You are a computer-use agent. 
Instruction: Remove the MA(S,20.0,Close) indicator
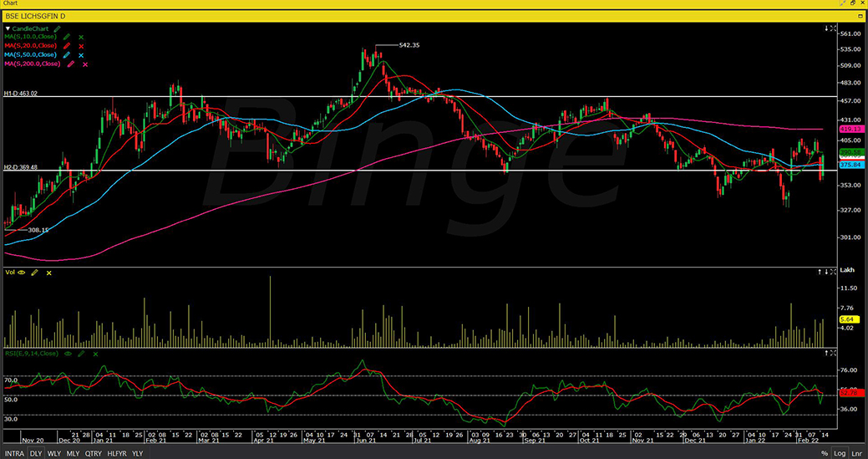81,47
